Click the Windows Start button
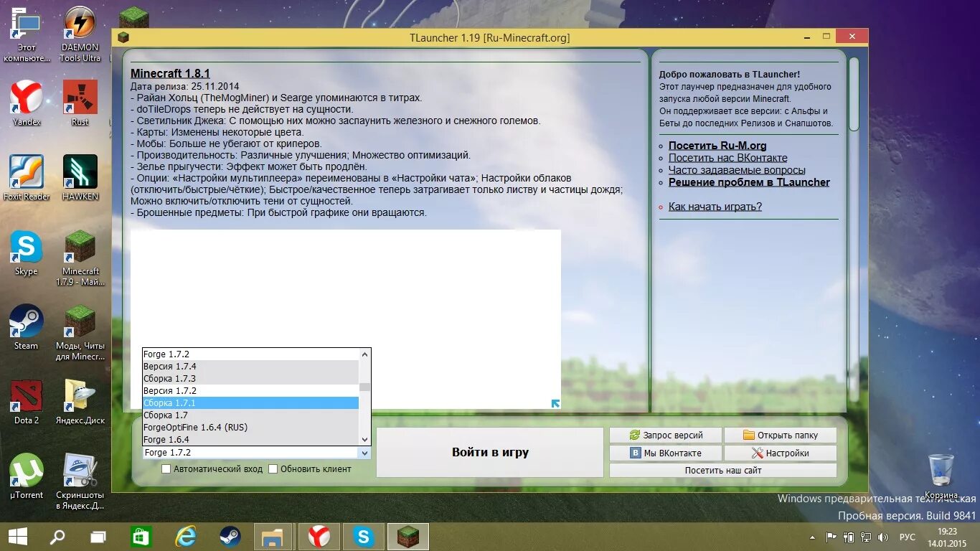The width and height of the screenshot is (980, 551). (17, 536)
